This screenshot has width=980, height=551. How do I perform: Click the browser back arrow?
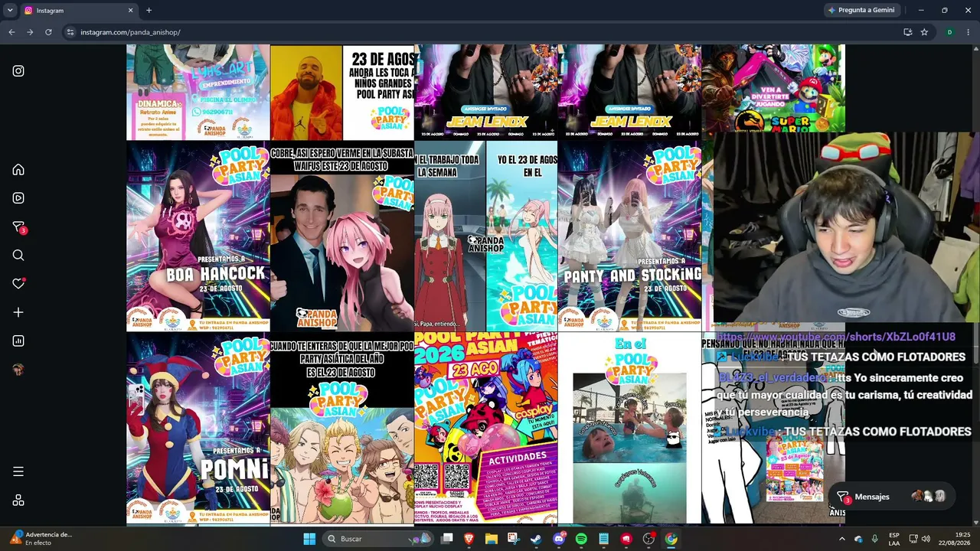11,32
